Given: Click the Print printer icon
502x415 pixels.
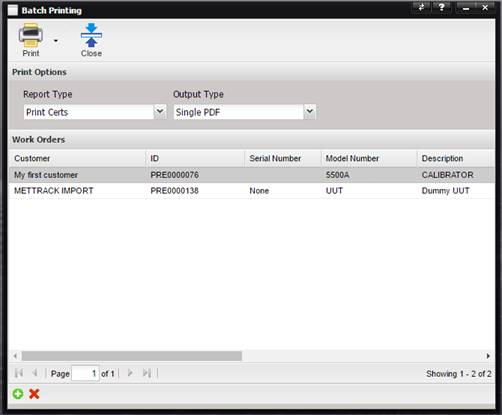Looking at the screenshot, I should pyautogui.click(x=30, y=35).
